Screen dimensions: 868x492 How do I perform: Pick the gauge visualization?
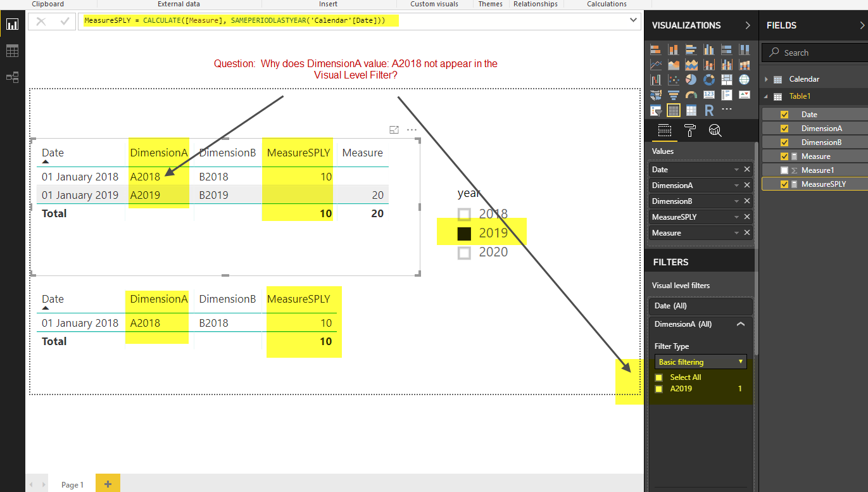coord(691,95)
